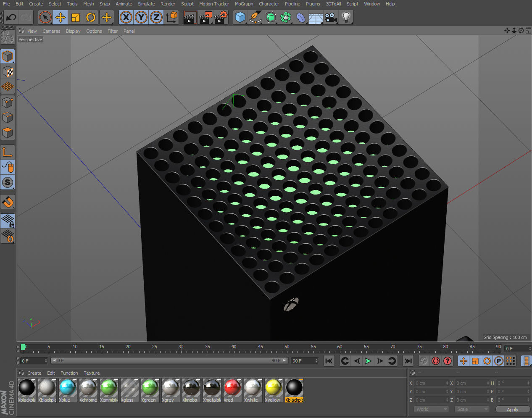Toggle Position keyframe recording icon
Screen dimensions: 532x418
463,361
